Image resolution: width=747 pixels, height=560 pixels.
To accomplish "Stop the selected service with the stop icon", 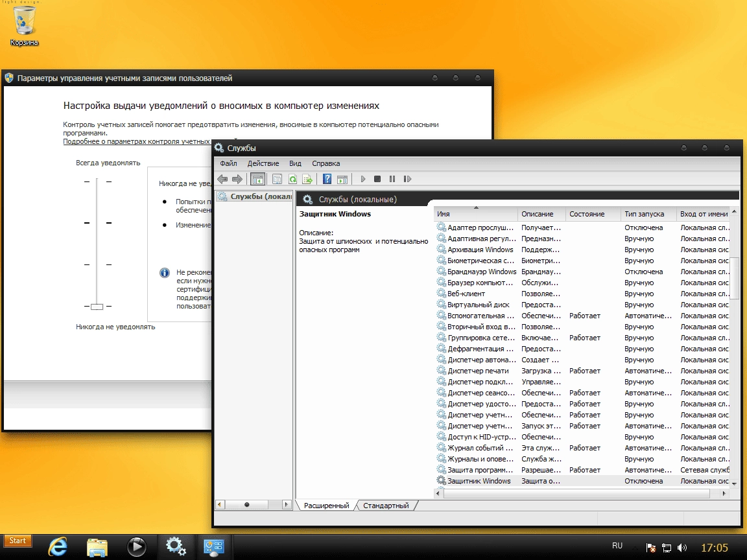I will [x=377, y=179].
